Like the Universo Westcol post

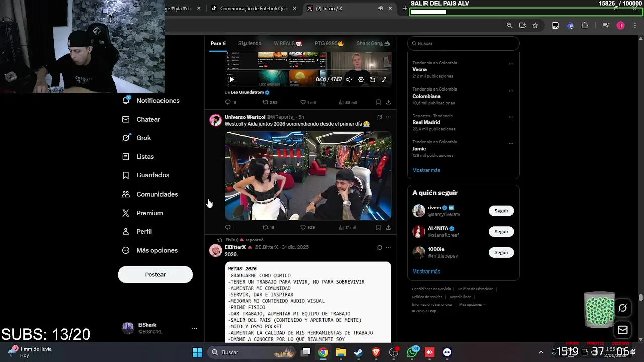307,227
